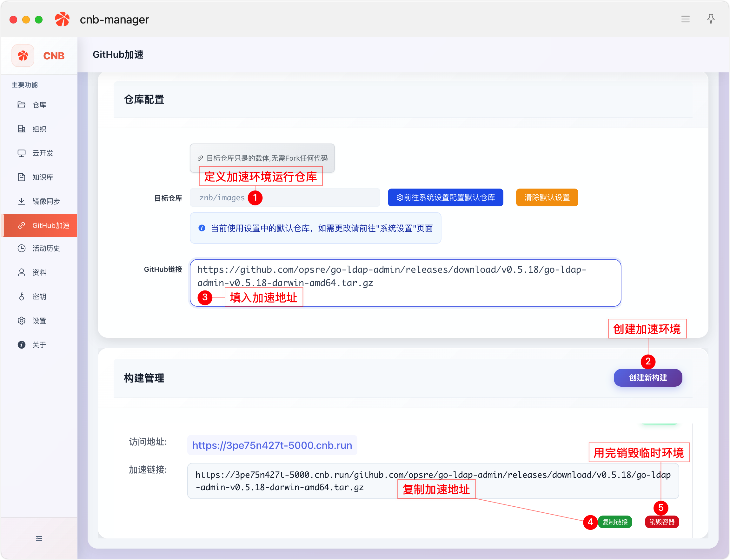The width and height of the screenshot is (730, 560).
Task: Click the 构建管理 section heading
Action: [144, 378]
